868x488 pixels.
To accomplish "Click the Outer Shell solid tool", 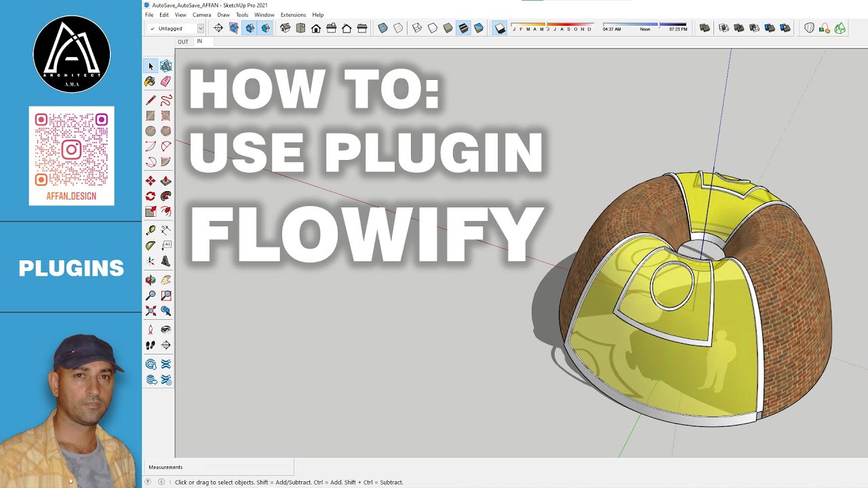I will 705,28.
